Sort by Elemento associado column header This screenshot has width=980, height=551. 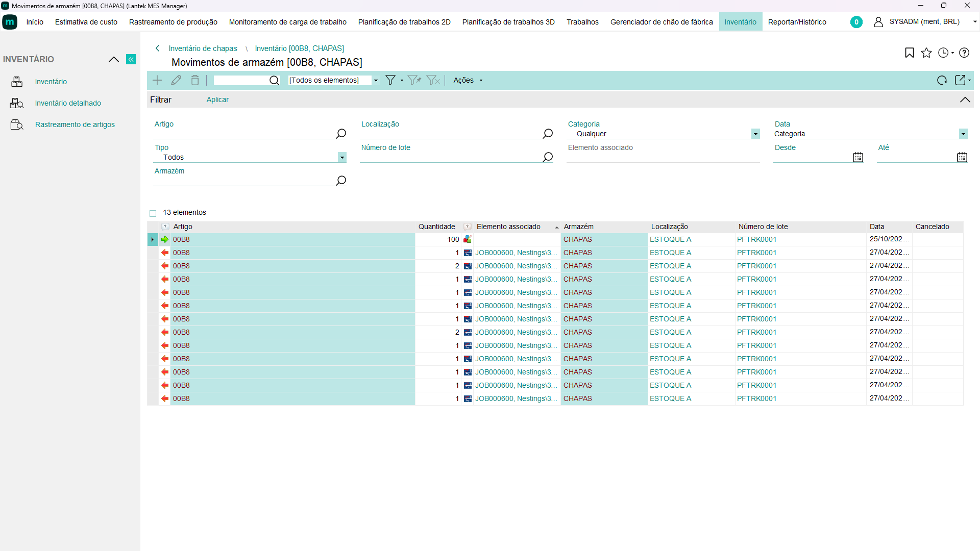point(508,227)
